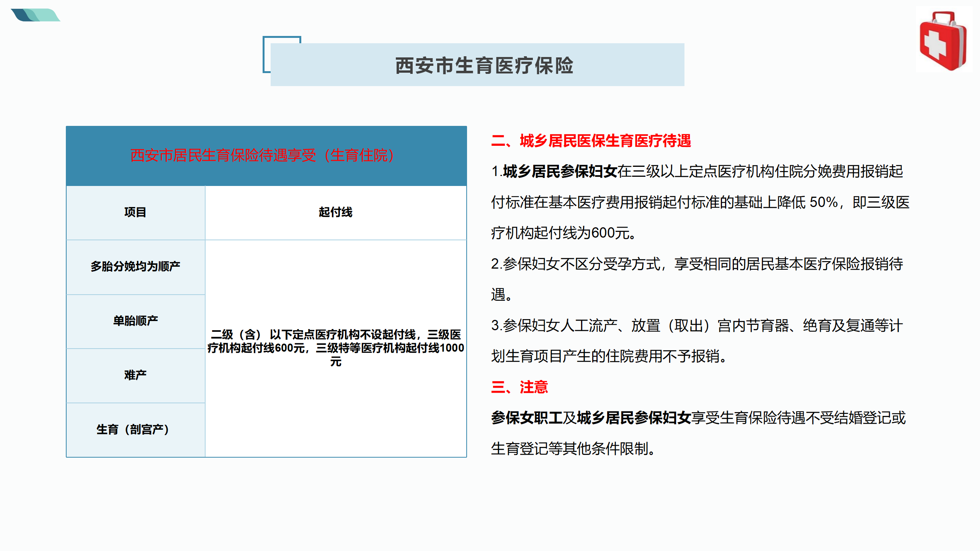Click the final line 生育登记等其他条件限制

pos(573,449)
